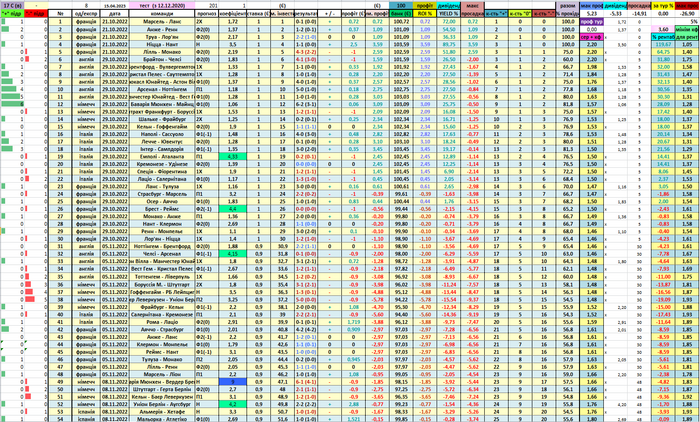Select the summary value "-26,90"
Image resolution: width=700 pixels, height=422 pixels.
pos(688,14)
